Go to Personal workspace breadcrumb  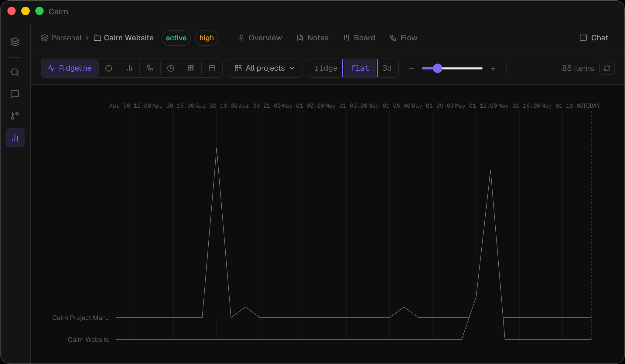(x=61, y=38)
